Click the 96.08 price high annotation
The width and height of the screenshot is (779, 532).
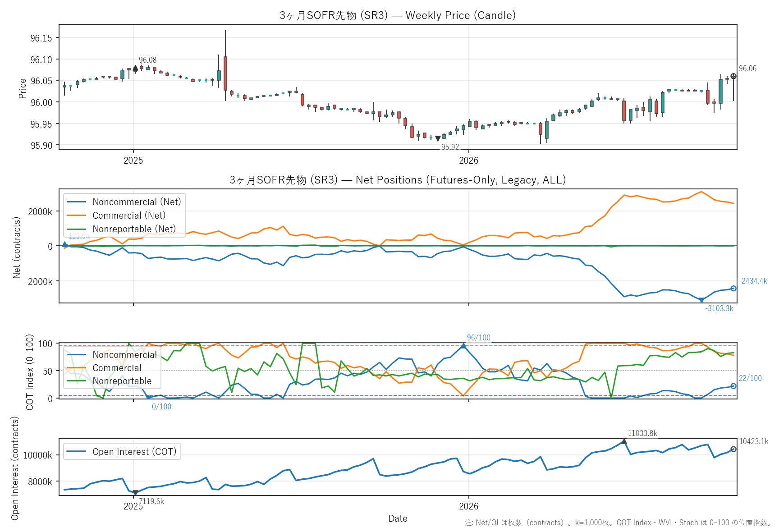(x=148, y=60)
